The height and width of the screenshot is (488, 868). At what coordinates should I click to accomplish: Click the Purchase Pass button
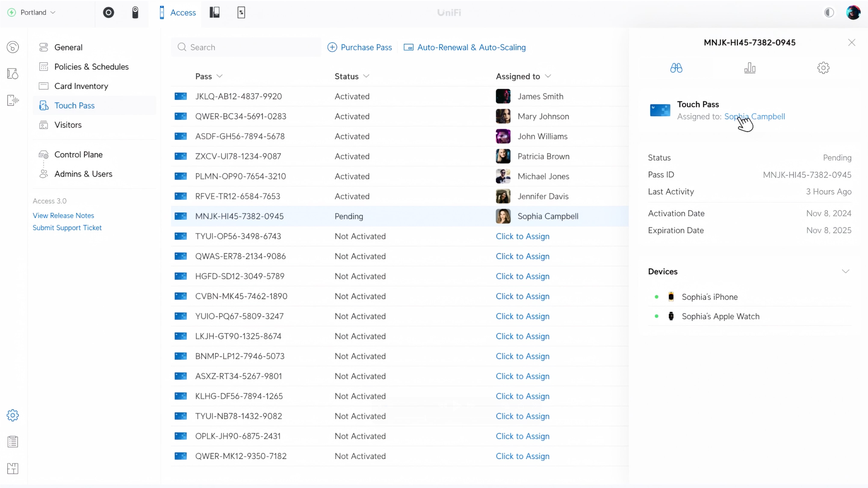(x=360, y=47)
